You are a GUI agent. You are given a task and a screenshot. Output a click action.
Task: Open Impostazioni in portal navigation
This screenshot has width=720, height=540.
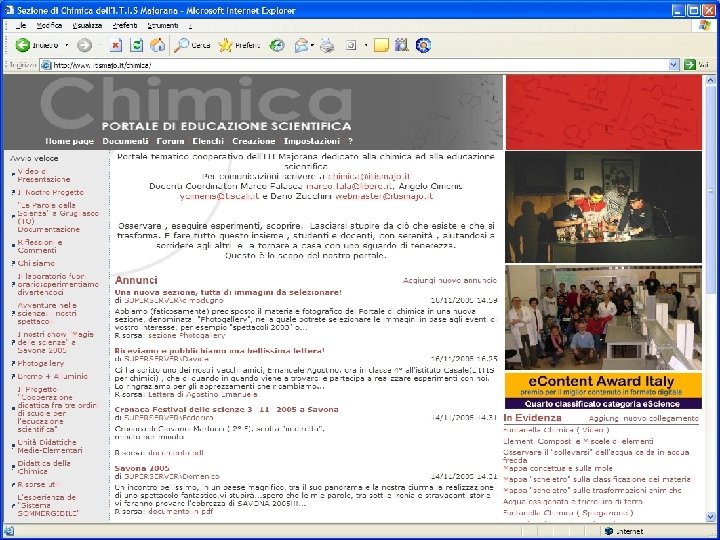pos(312,141)
